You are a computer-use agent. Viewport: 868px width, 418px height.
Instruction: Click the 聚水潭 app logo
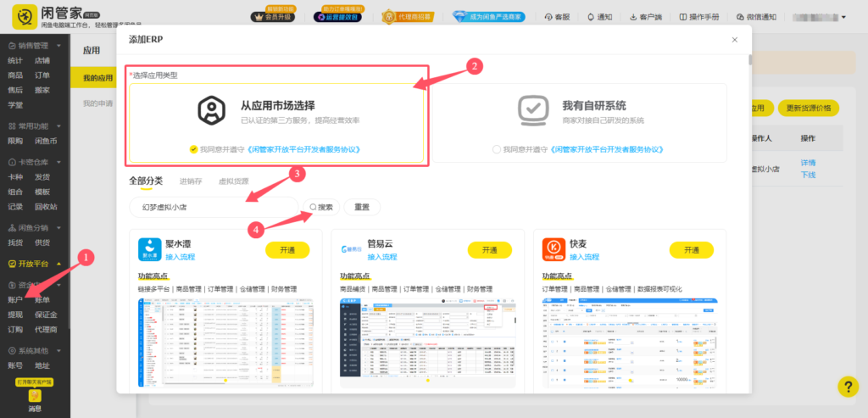click(x=149, y=249)
